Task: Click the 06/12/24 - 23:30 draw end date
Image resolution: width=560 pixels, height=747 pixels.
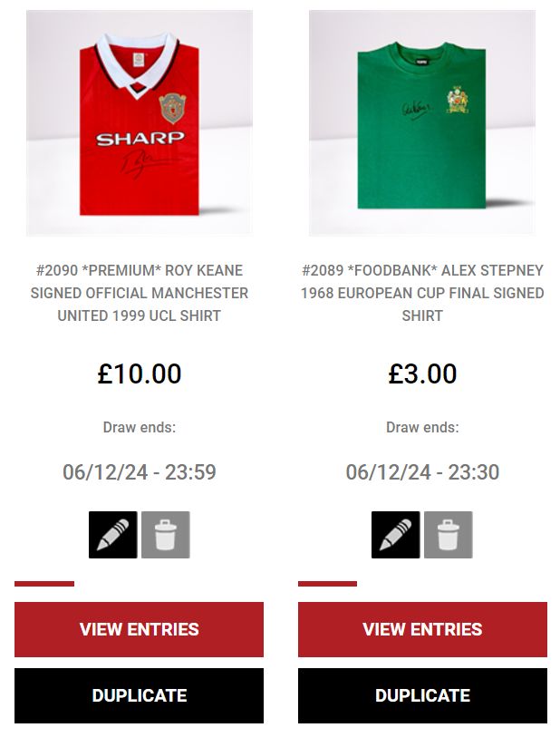Action: click(422, 472)
